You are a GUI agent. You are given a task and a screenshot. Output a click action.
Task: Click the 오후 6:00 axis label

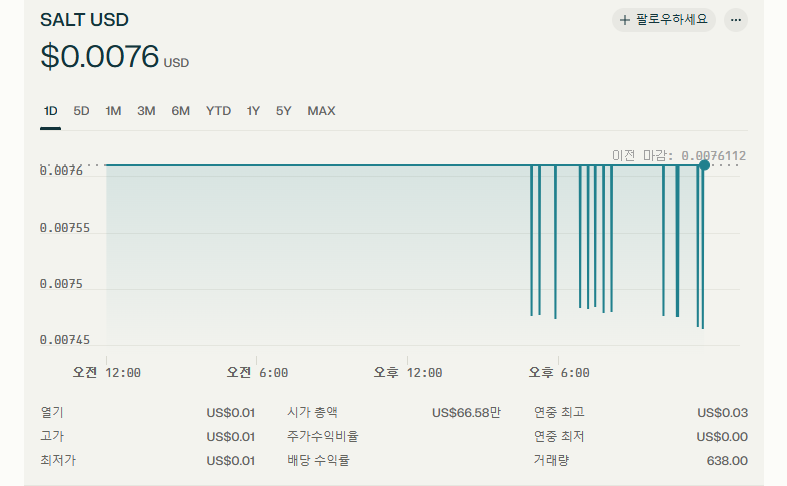click(x=559, y=373)
